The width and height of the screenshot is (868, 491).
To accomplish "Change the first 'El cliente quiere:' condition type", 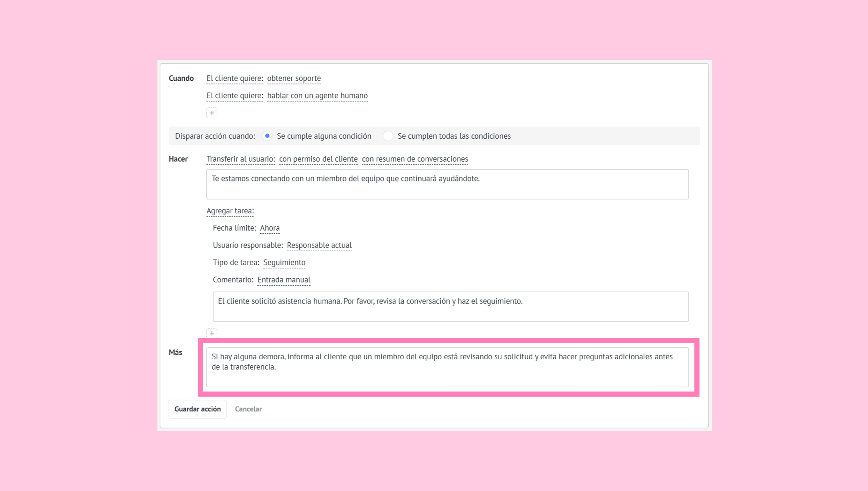I will (235, 78).
